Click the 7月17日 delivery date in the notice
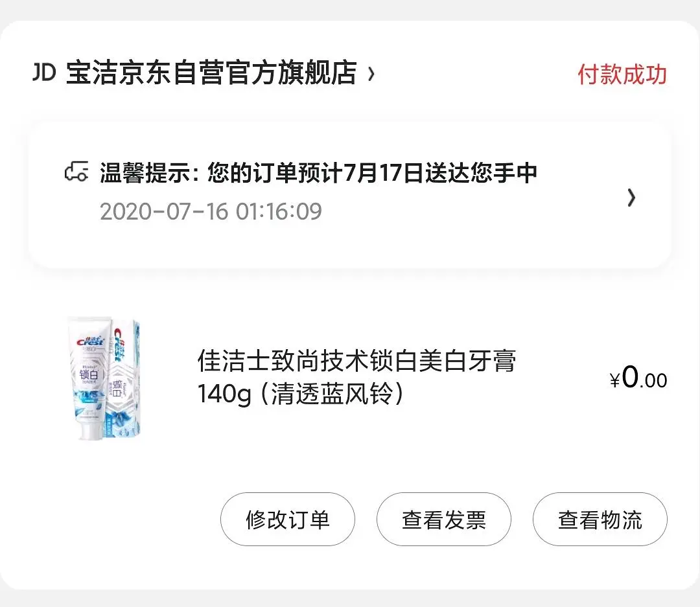 (383, 173)
